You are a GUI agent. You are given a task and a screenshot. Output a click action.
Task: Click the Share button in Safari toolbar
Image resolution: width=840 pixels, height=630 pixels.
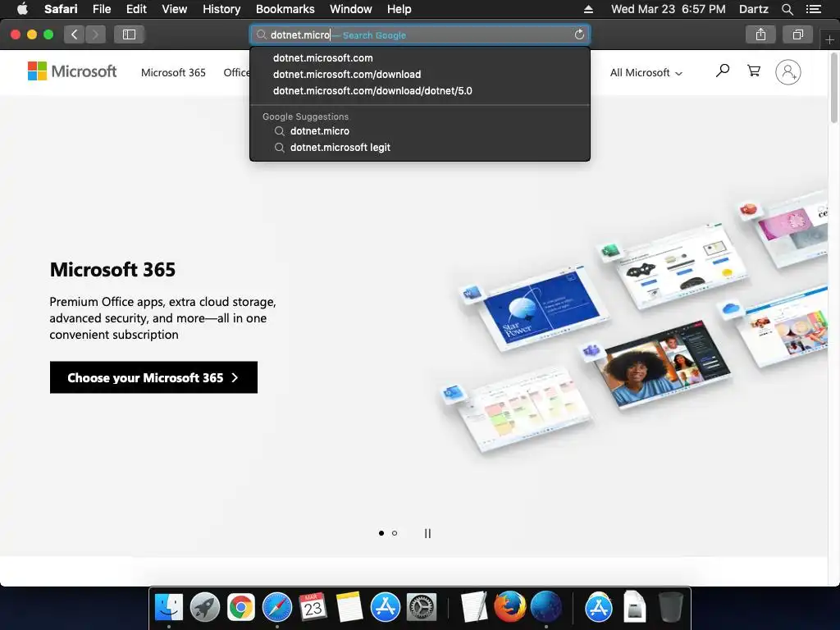pos(760,34)
